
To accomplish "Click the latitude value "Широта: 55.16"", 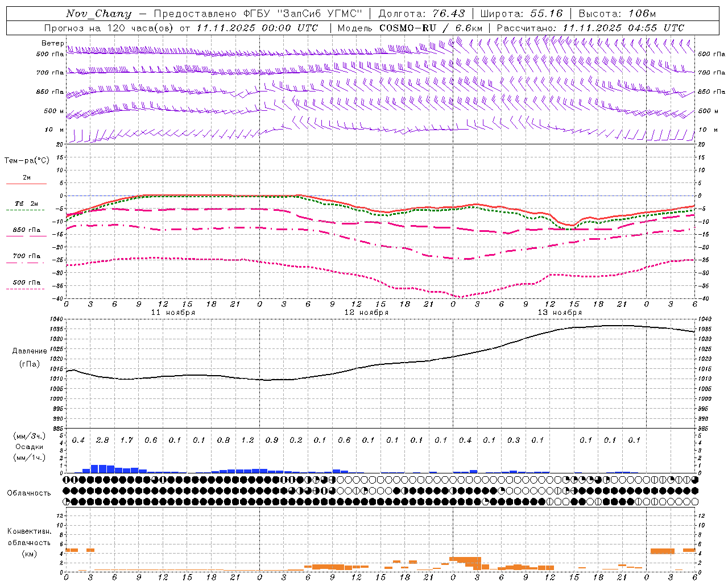I will (522, 14).
